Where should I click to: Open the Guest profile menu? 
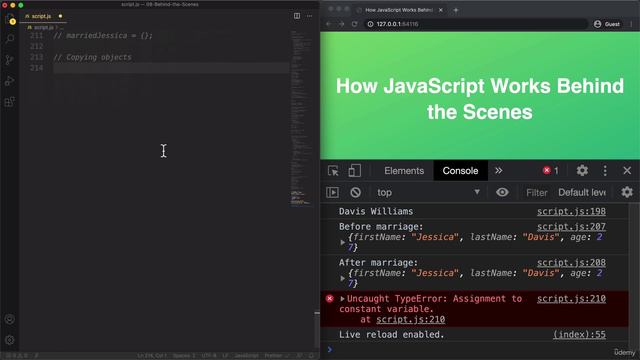coord(607,24)
